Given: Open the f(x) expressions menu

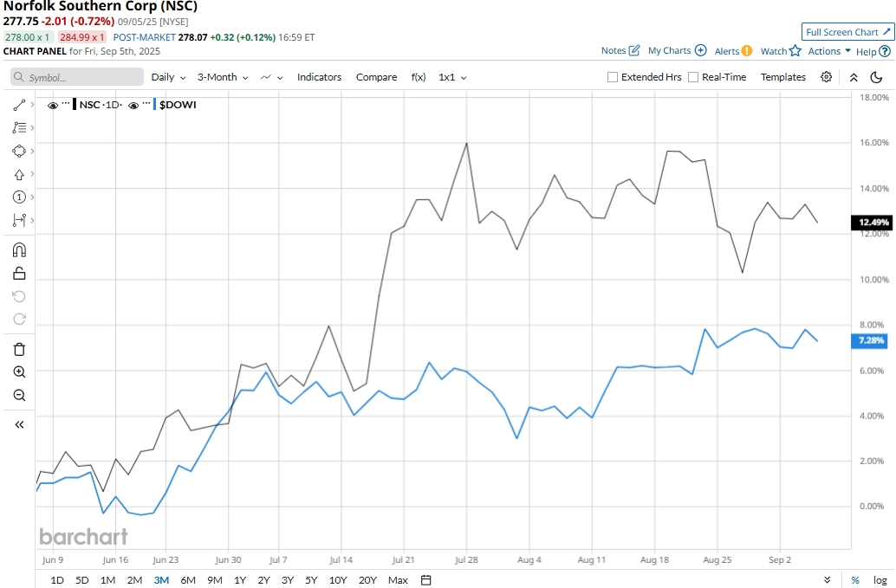Looking at the screenshot, I should (419, 77).
